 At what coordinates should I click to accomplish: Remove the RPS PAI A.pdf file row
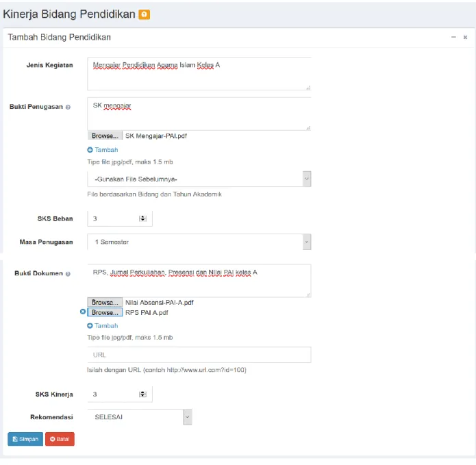(x=83, y=312)
